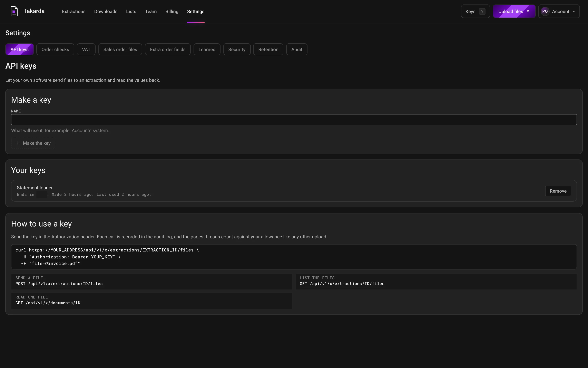
Task: Click the question mark badge beside Keys
Action: click(482, 11)
